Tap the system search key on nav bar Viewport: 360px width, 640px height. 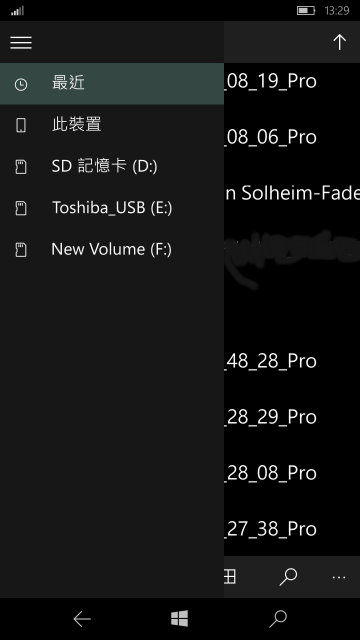pos(278,619)
